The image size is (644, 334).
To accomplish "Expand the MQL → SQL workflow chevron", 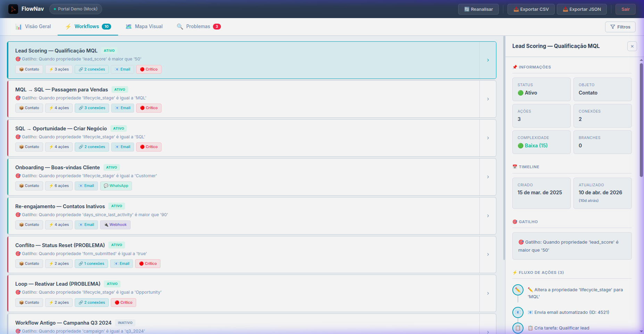I will pyautogui.click(x=488, y=99).
